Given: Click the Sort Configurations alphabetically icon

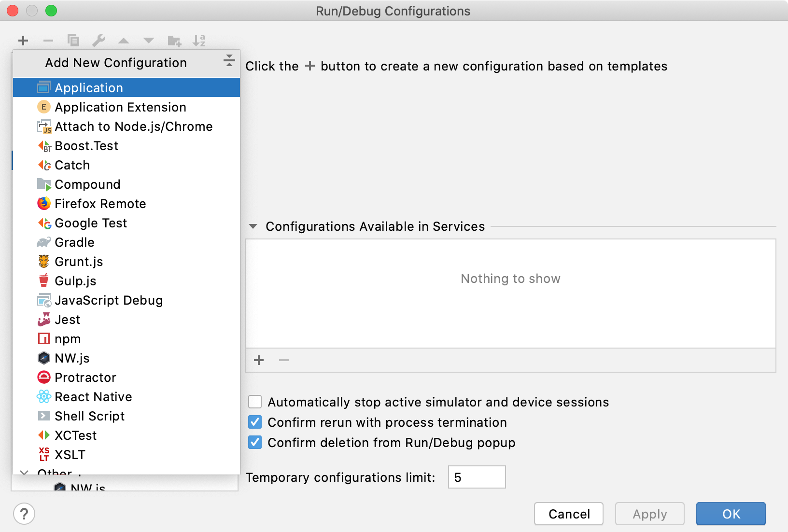Looking at the screenshot, I should tap(199, 41).
